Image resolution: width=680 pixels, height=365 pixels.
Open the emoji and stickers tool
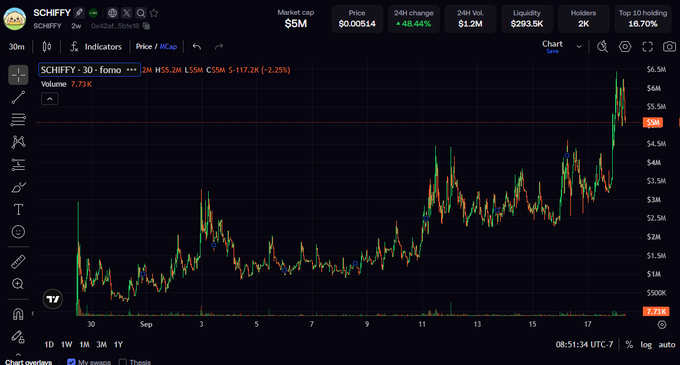click(18, 232)
